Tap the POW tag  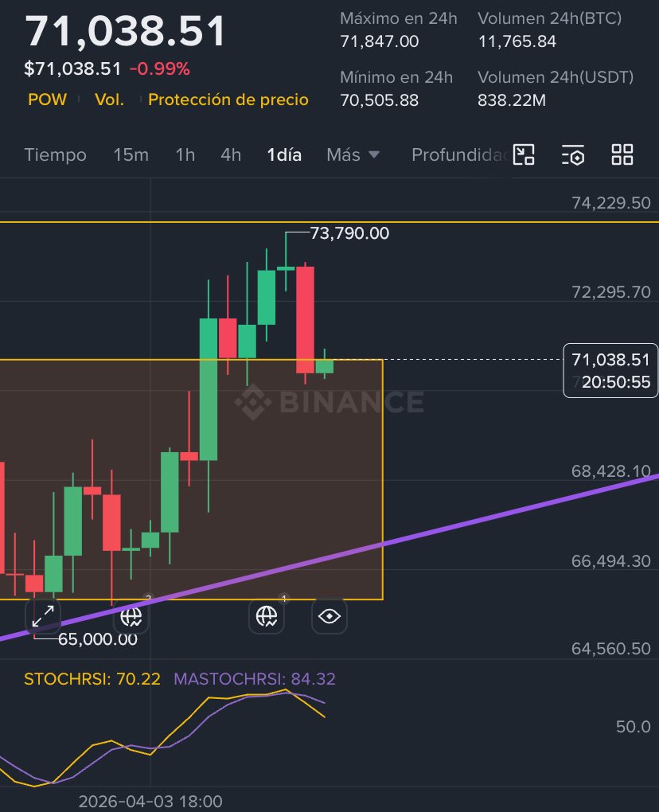tap(47, 99)
